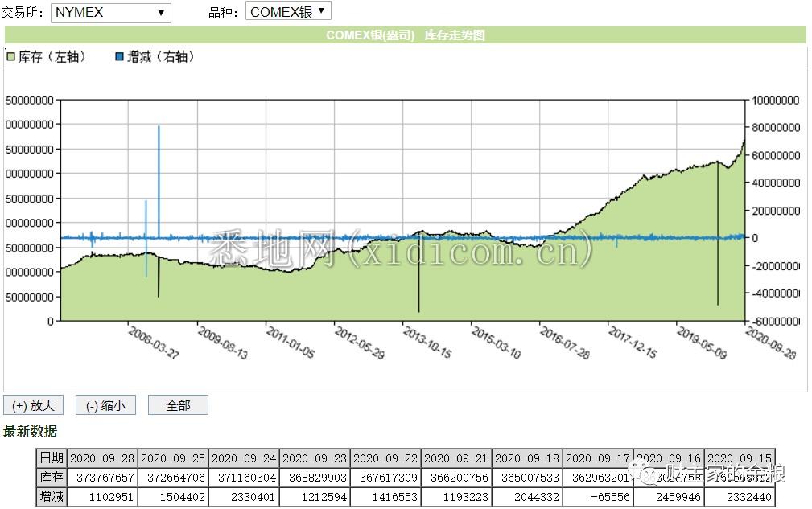Select change value 2459946

click(678, 497)
